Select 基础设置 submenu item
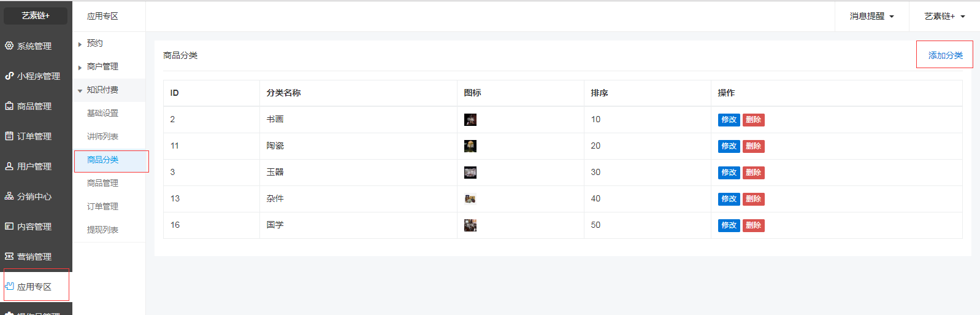This screenshot has width=980, height=315. [x=102, y=113]
